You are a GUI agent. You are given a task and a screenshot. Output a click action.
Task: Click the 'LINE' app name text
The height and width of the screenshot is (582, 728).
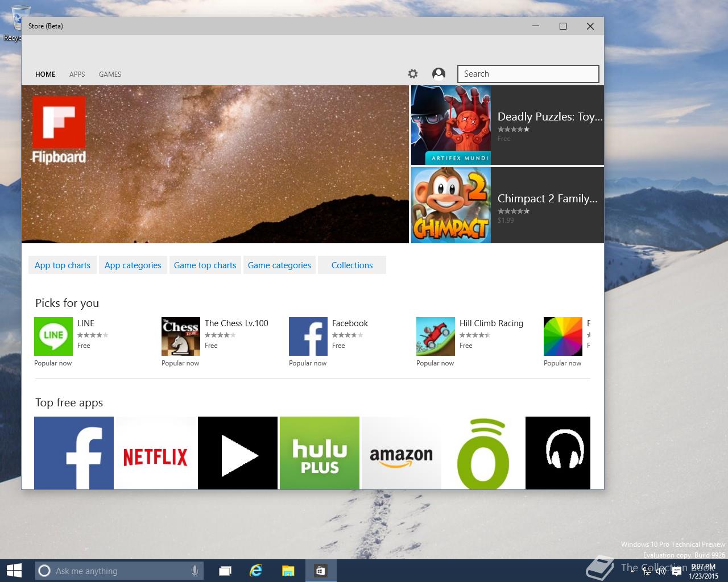(x=86, y=323)
